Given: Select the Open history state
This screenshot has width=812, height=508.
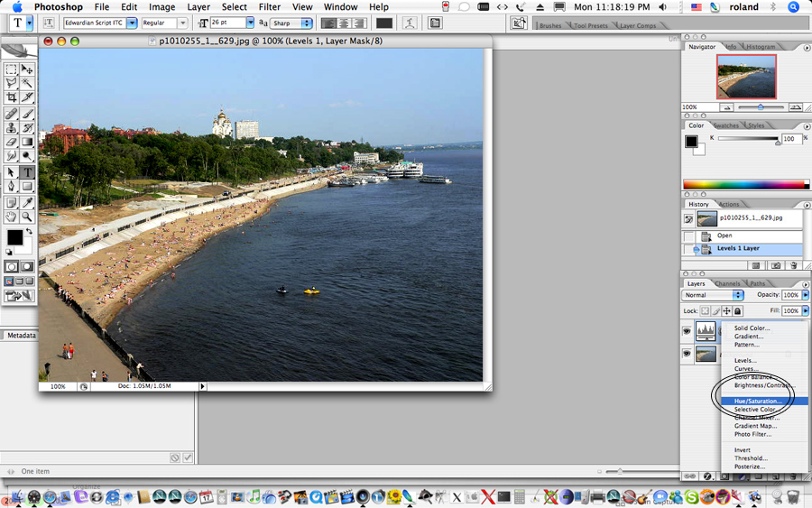Looking at the screenshot, I should (724, 236).
